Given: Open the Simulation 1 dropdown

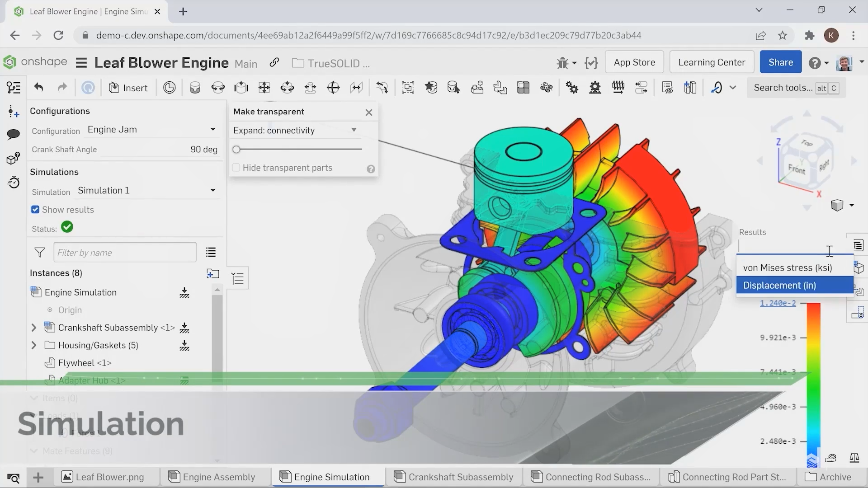Looking at the screenshot, I should tap(147, 191).
